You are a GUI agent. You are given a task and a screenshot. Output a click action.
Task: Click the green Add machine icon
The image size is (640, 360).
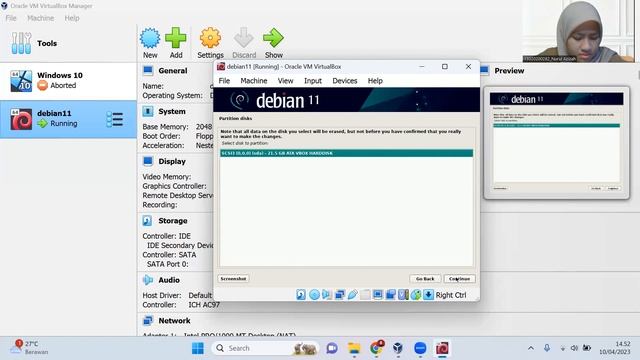[x=176, y=38]
